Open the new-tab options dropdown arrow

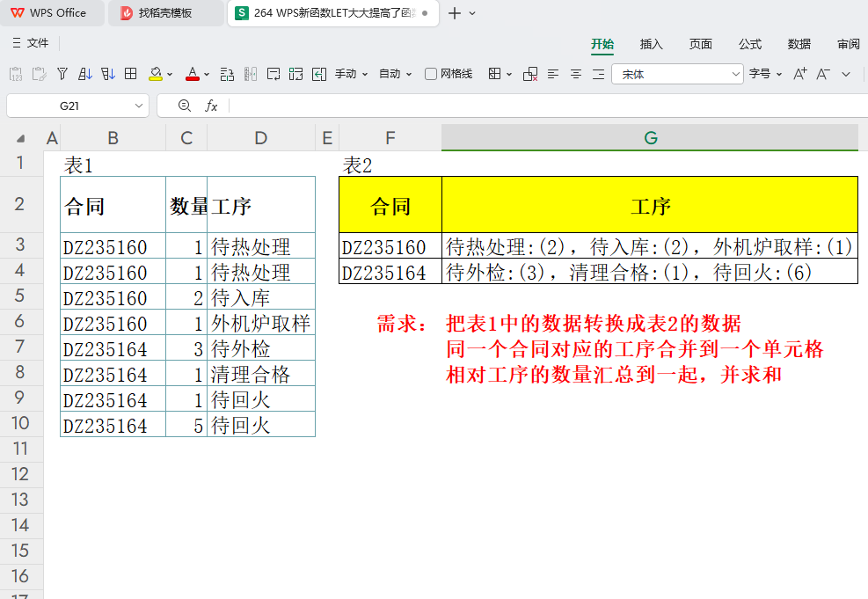[x=472, y=13]
